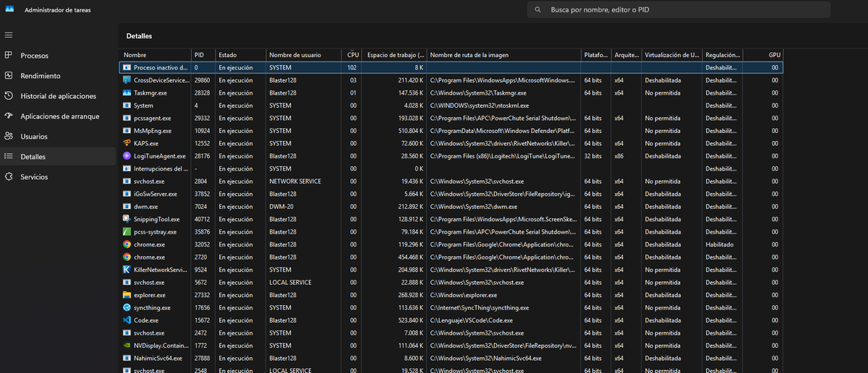Click the pcssagent.exe process icon

[x=127, y=118]
